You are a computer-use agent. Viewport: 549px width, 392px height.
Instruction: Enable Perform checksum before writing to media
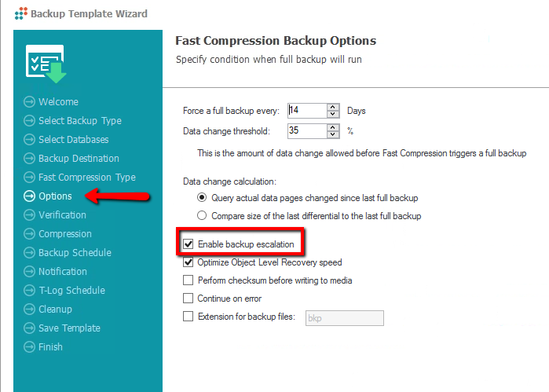188,280
